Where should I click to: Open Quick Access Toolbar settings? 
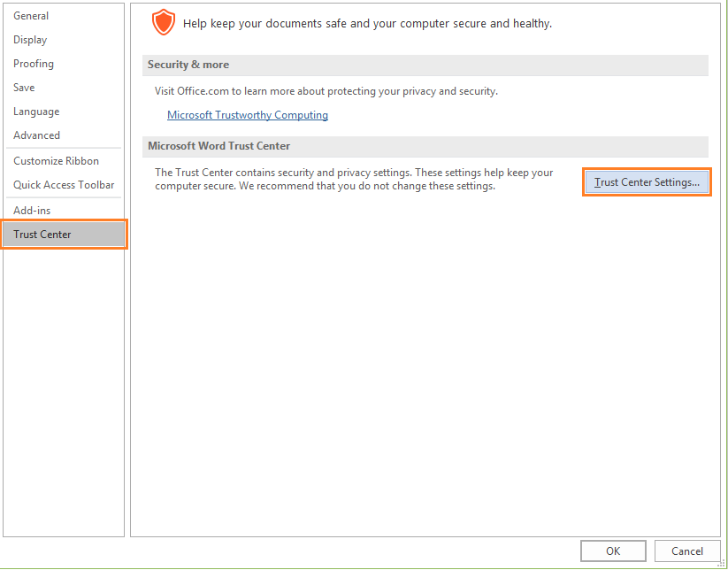pos(64,184)
